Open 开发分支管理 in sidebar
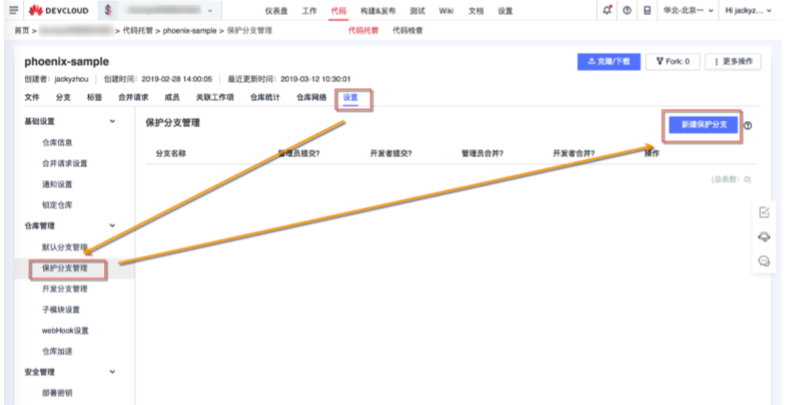This screenshot has height=405, width=802. pos(65,289)
